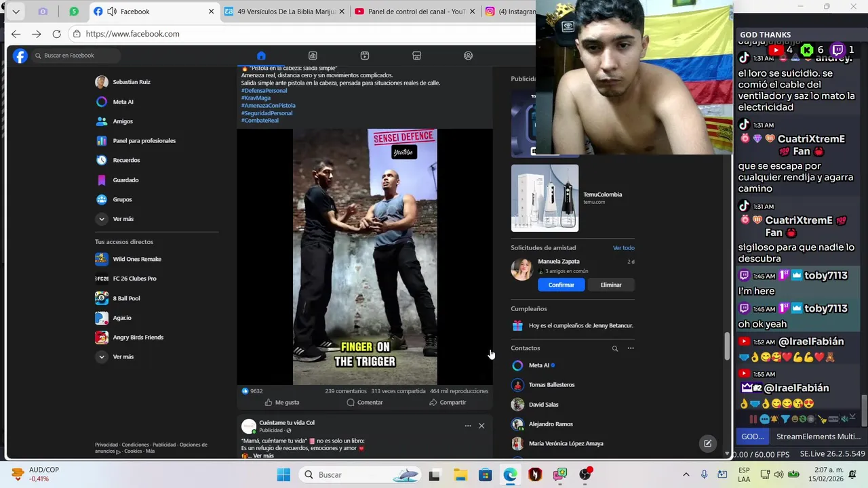Switch to the Instagram tab
This screenshot has height=488, width=868.
click(x=509, y=12)
